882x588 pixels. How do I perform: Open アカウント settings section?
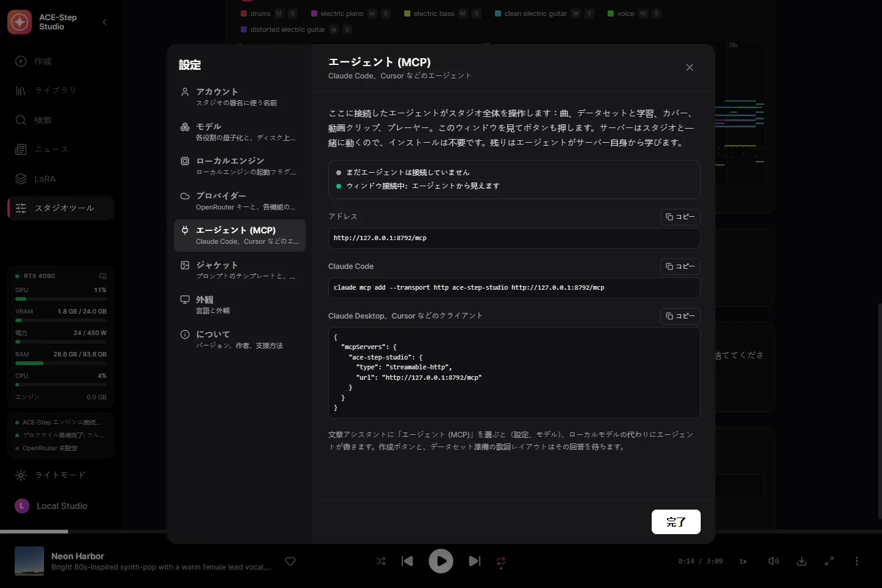click(x=239, y=97)
